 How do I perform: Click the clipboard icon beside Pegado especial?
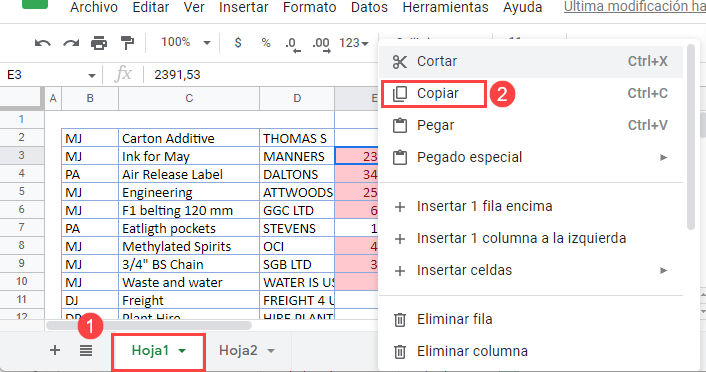tap(400, 158)
